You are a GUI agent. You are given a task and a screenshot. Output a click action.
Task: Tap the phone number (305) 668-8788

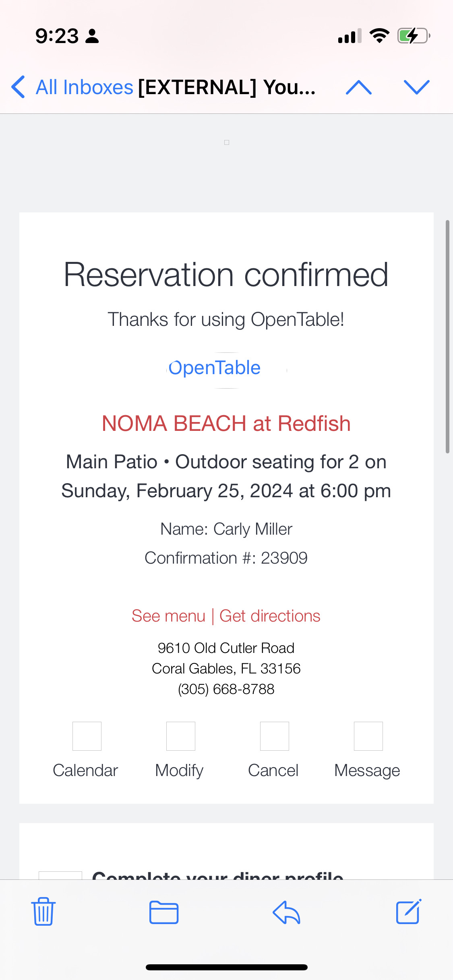coord(226,689)
